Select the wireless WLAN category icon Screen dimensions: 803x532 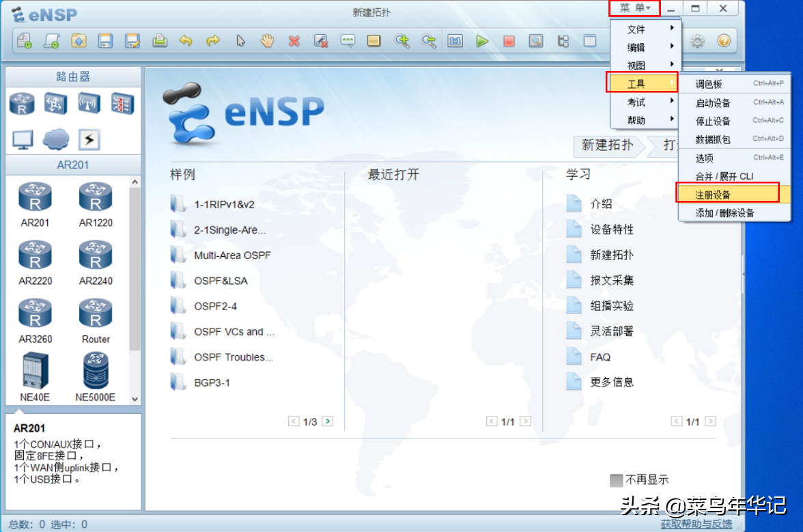[89, 103]
